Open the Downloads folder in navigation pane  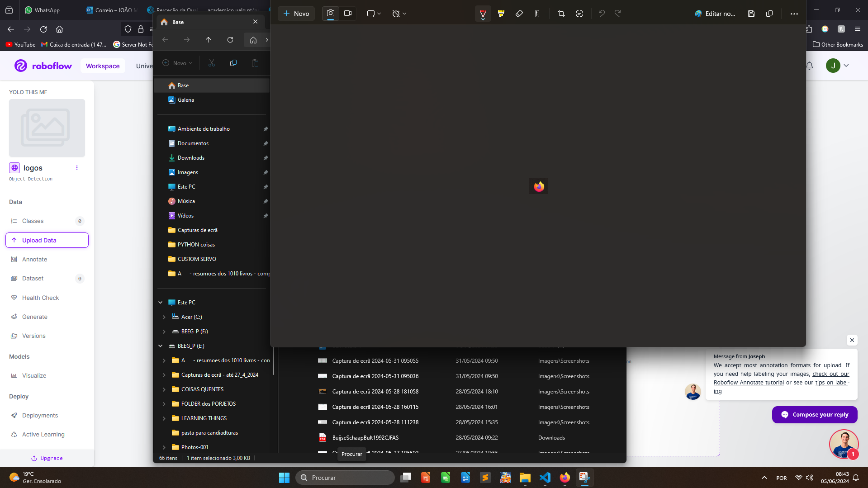click(x=191, y=158)
